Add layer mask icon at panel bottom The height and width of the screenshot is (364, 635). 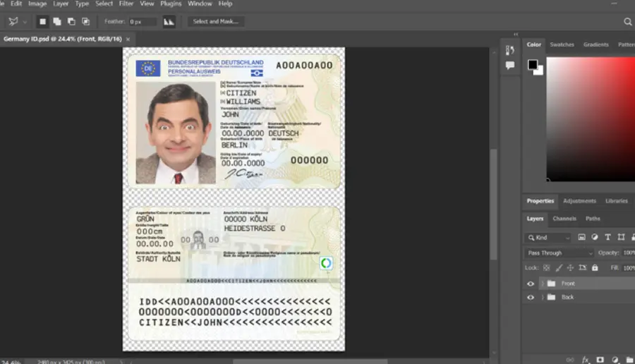(600, 360)
